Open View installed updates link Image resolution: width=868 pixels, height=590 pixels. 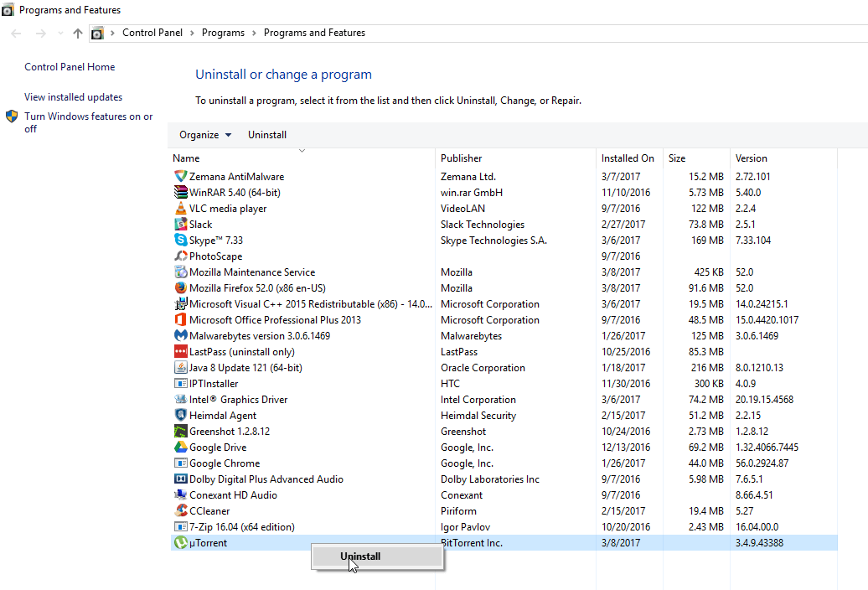(x=73, y=97)
